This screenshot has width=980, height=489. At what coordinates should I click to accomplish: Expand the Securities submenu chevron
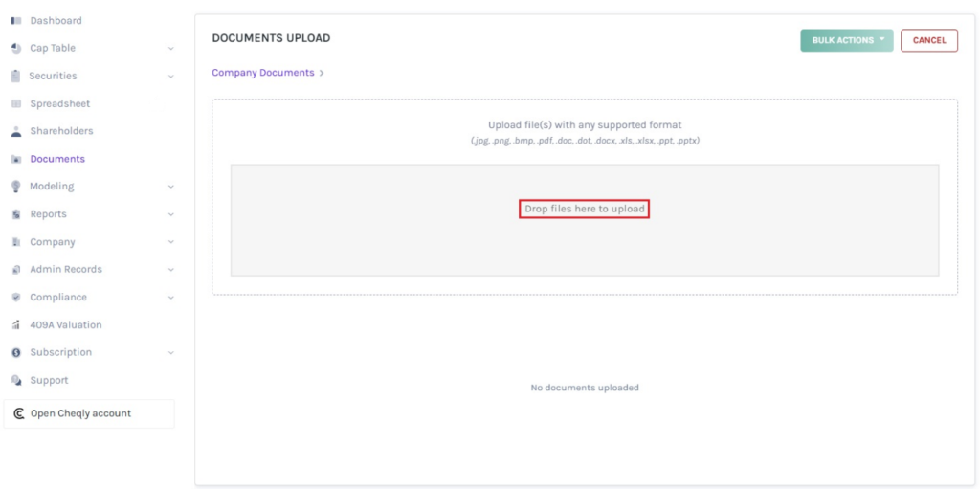click(170, 77)
